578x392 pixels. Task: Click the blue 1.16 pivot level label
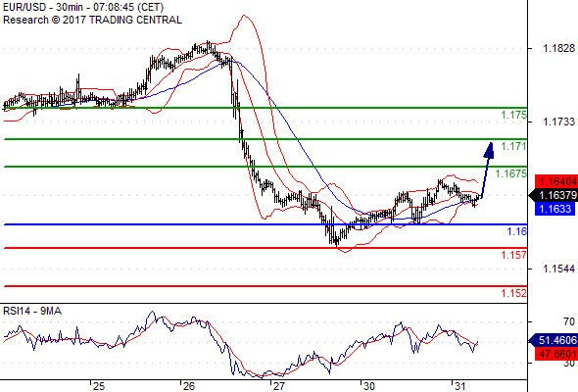pos(517,231)
